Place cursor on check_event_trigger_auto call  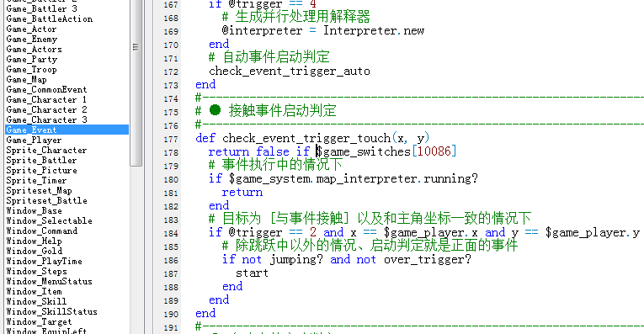[x=290, y=71]
